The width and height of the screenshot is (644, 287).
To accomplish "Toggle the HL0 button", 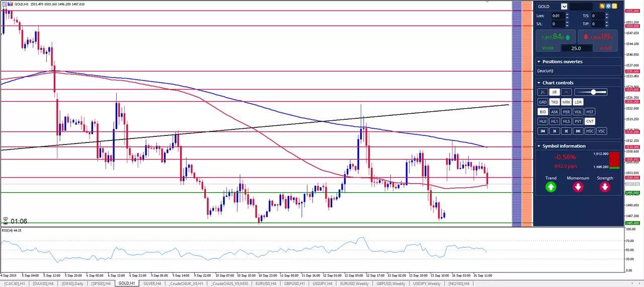I will coord(542,121).
